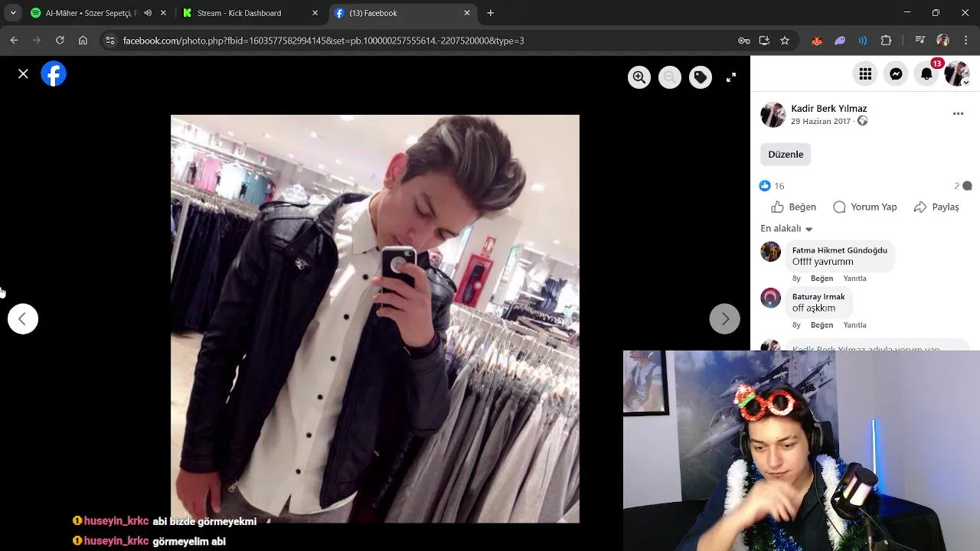
Task: Open media controls icon
Action: 920,41
